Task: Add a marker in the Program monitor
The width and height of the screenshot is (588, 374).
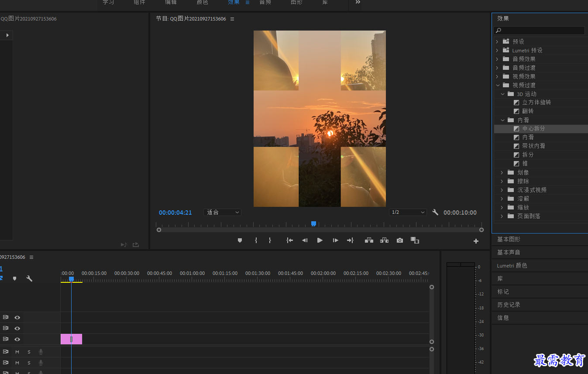Action: (x=240, y=240)
